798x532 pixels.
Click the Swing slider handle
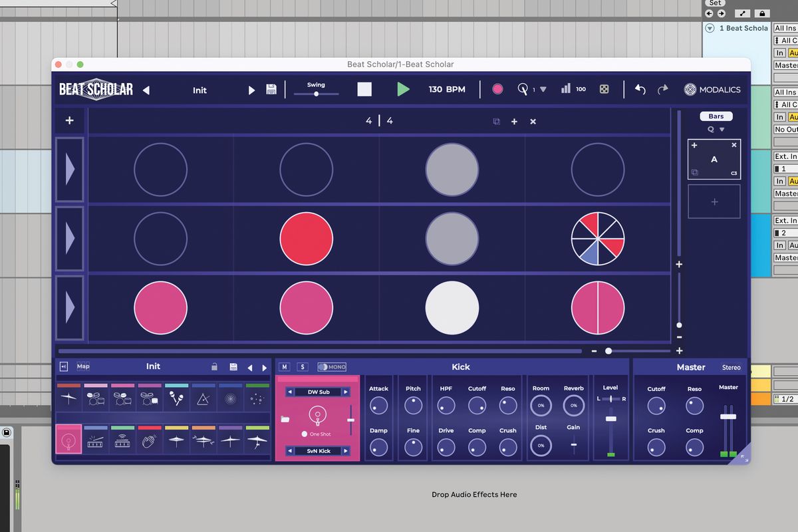(316, 93)
